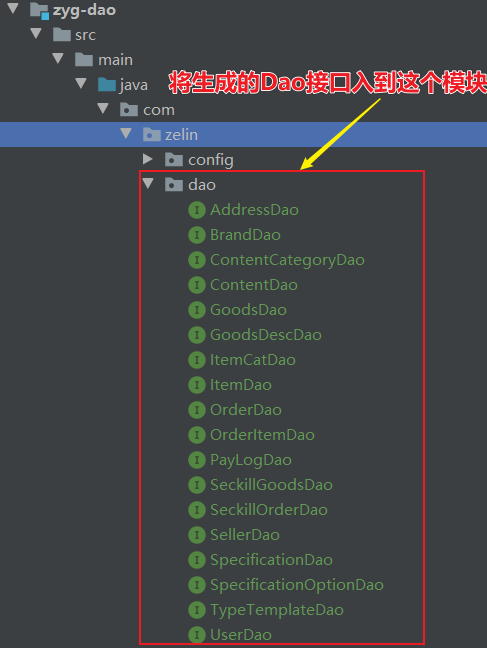
Task: Click the ContentCategoryDao interface icon
Action: (197, 260)
